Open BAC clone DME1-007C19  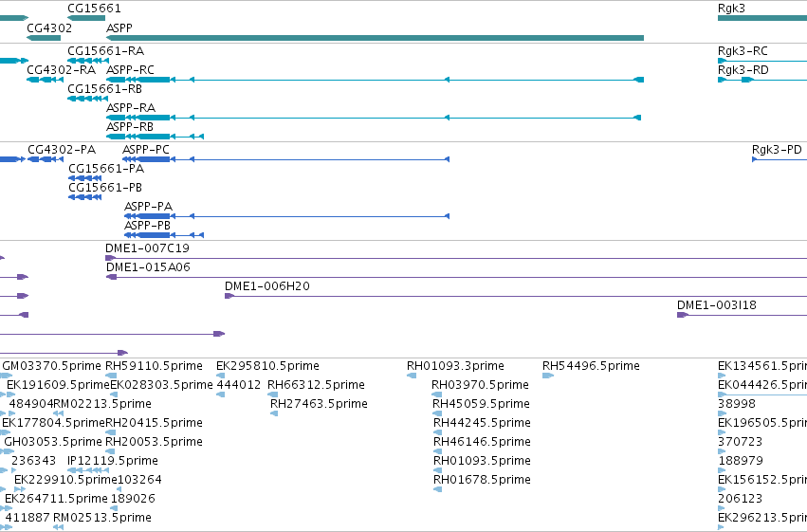tap(147, 248)
